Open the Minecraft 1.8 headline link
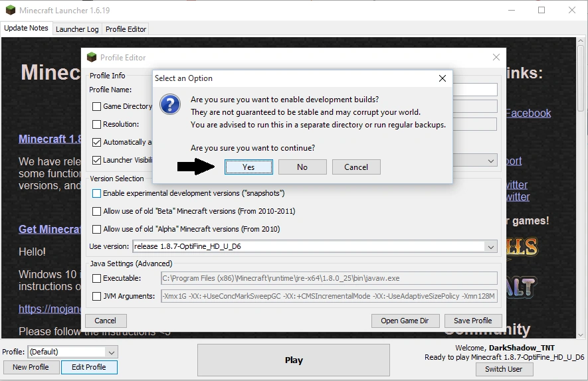Viewport: 588px width, 381px height. coord(50,139)
